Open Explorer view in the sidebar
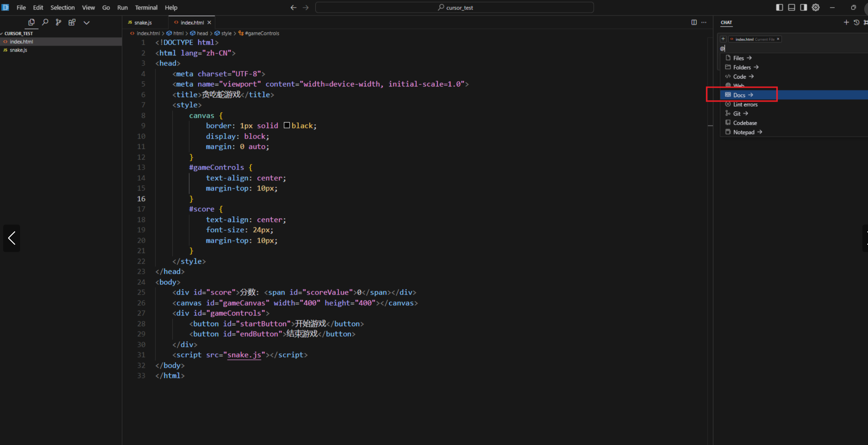 coord(31,22)
